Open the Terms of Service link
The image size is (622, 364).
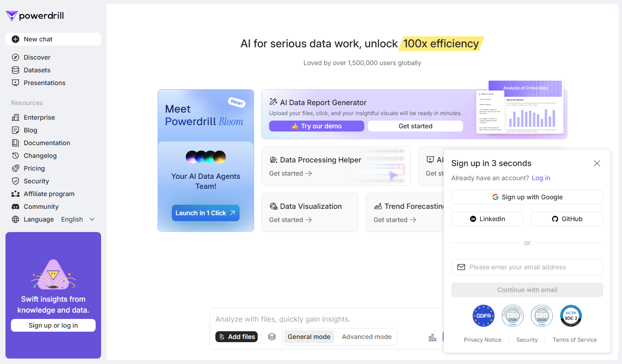coord(575,340)
